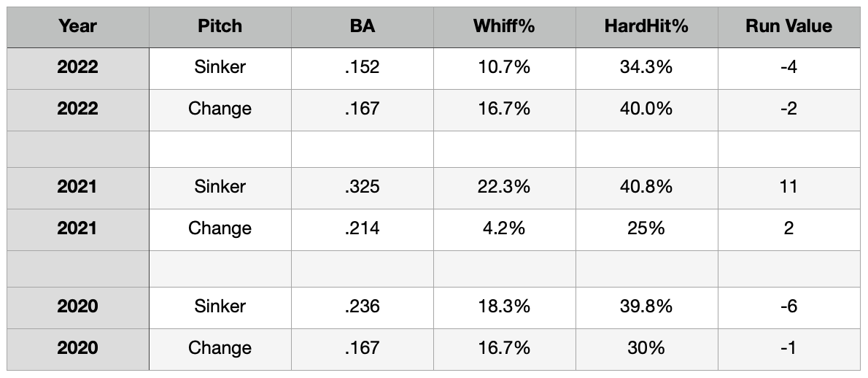
Task: Select the Run Value column header
Action: click(788, 26)
